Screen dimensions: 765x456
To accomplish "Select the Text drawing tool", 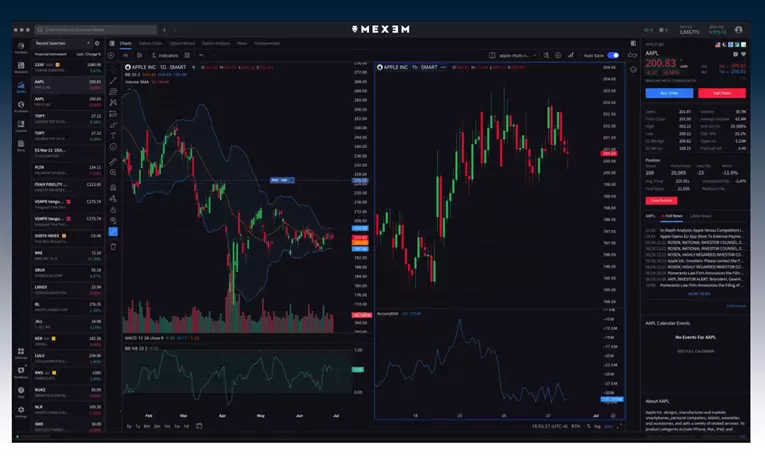I will 113,136.
